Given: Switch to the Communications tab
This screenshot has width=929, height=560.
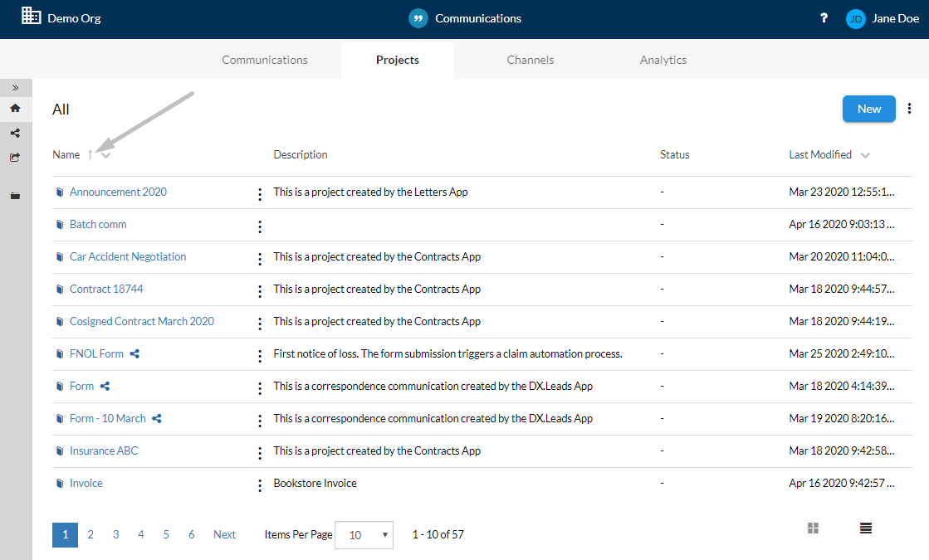Looking at the screenshot, I should [x=265, y=60].
